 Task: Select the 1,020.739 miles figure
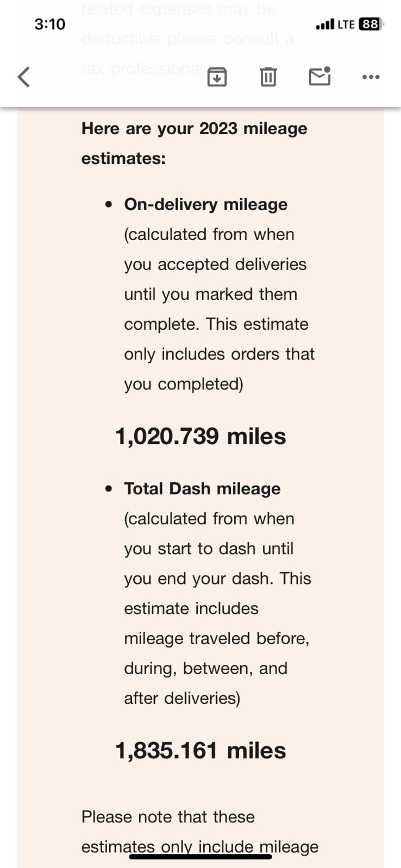click(x=200, y=436)
